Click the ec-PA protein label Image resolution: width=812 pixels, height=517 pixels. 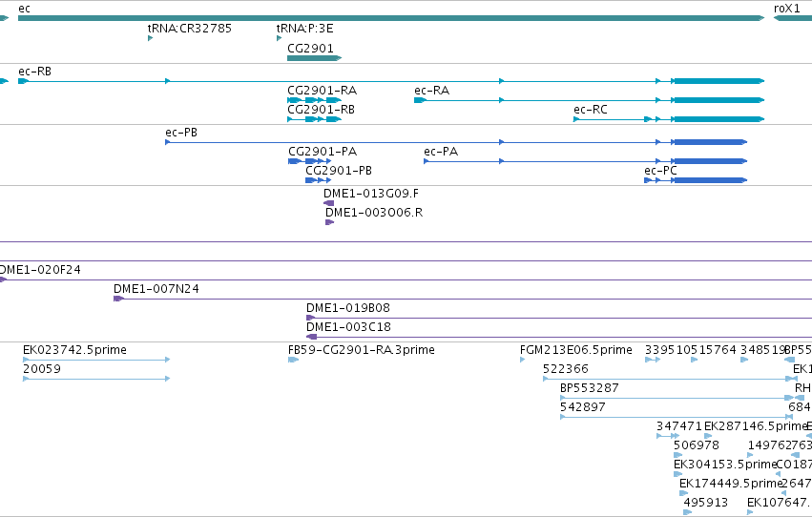pyautogui.click(x=441, y=152)
